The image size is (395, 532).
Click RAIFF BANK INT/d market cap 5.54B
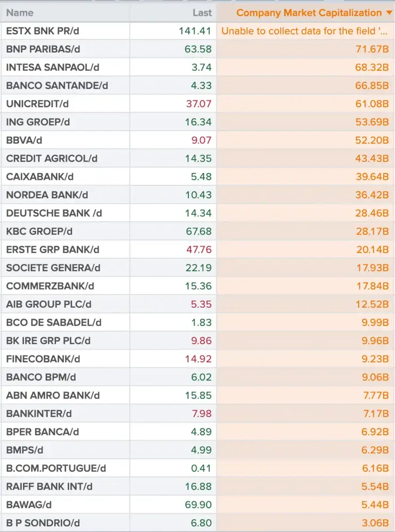pos(375,487)
